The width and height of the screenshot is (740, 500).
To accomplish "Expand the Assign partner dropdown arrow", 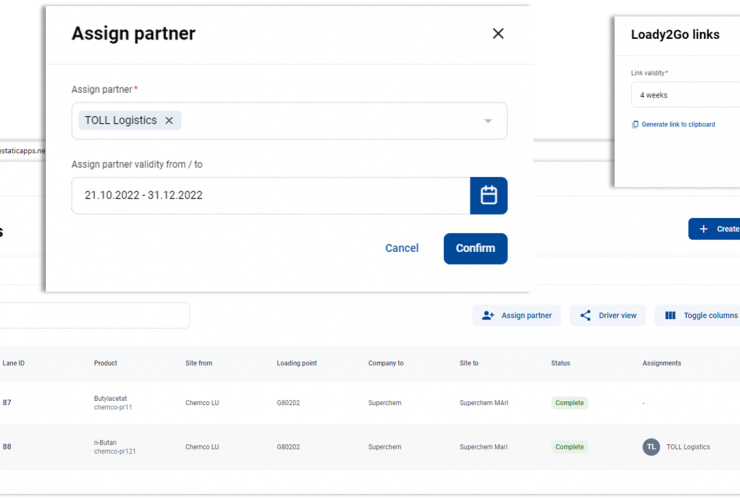I will (488, 121).
